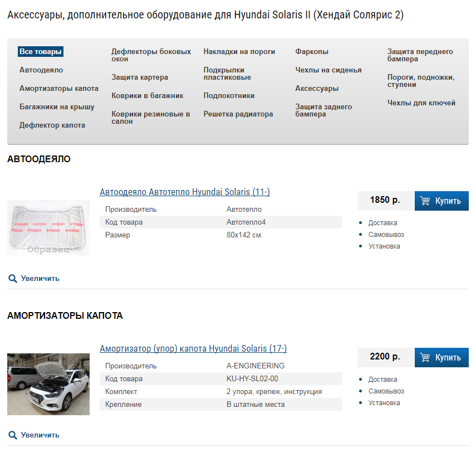Click the 2200 р. price label
This screenshot has width=476, height=452.
[385, 357]
